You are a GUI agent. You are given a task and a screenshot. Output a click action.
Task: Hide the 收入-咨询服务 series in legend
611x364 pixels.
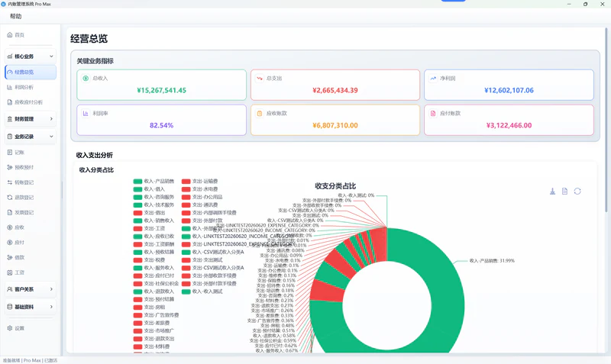tap(154, 197)
